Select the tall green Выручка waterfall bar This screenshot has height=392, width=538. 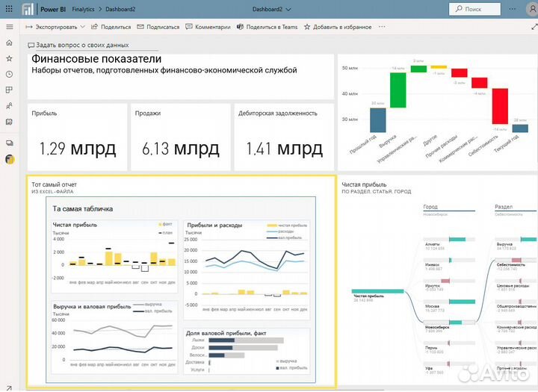click(x=398, y=90)
